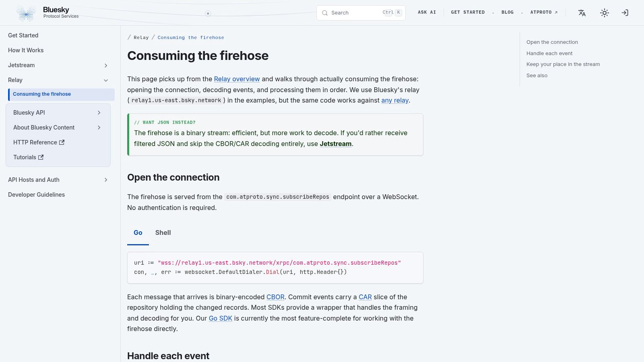The width and height of the screenshot is (644, 362).
Task: Open the CBOR link
Action: 275,297
